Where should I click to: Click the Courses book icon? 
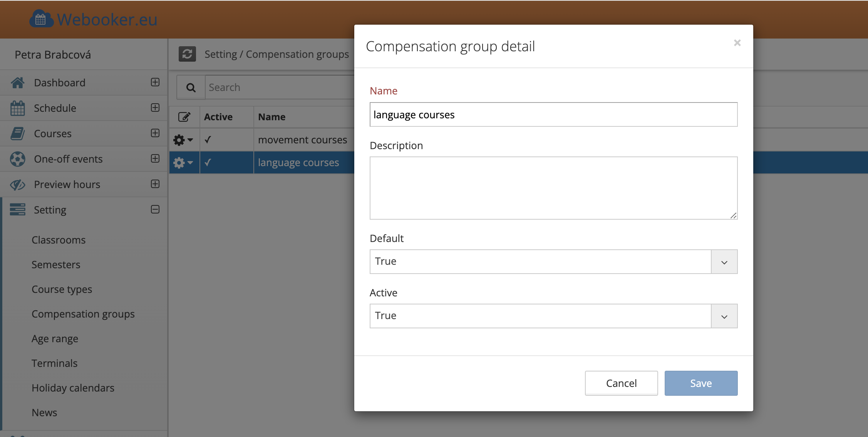(17, 134)
